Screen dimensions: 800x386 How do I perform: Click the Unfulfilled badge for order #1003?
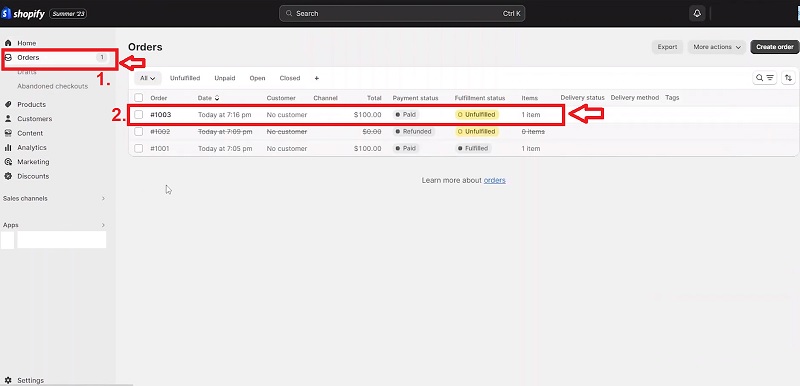[x=477, y=115]
